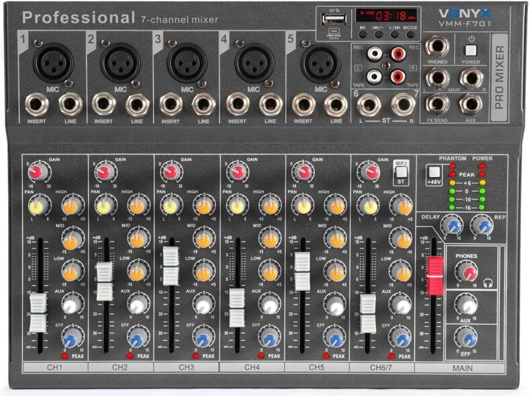The image size is (532, 396).
Task: Click the CH2 fader cap
Action: [104, 282]
